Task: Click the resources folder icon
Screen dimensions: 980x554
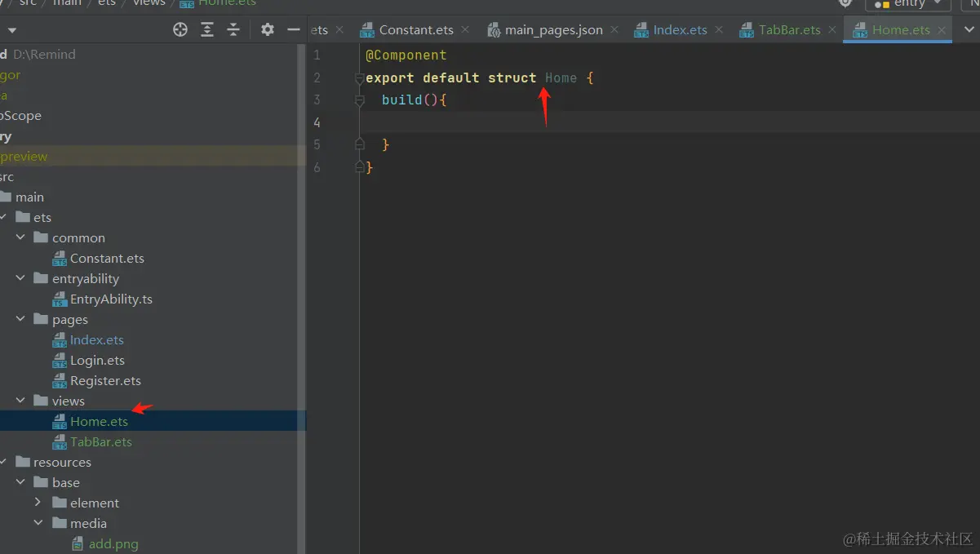Action: pyautogui.click(x=23, y=462)
